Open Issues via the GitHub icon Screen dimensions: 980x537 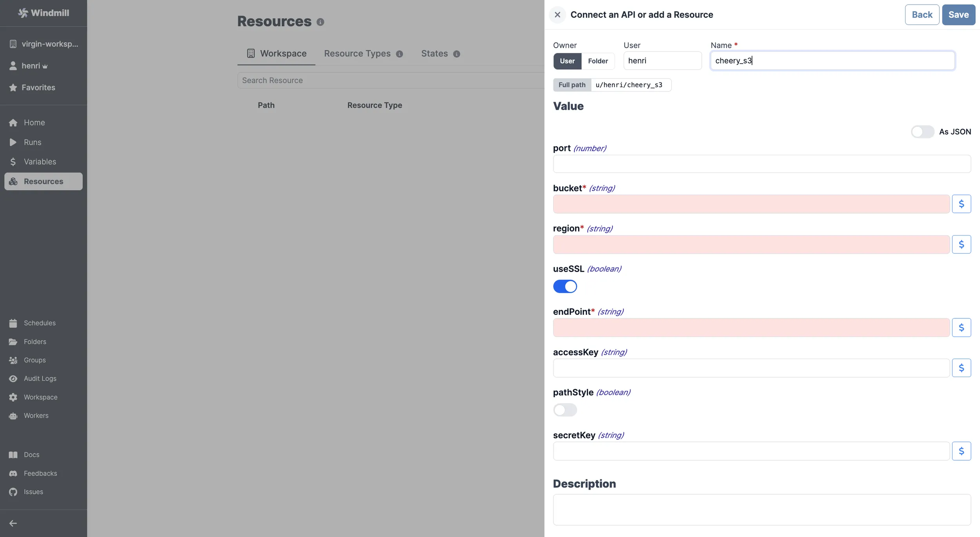[x=33, y=492]
